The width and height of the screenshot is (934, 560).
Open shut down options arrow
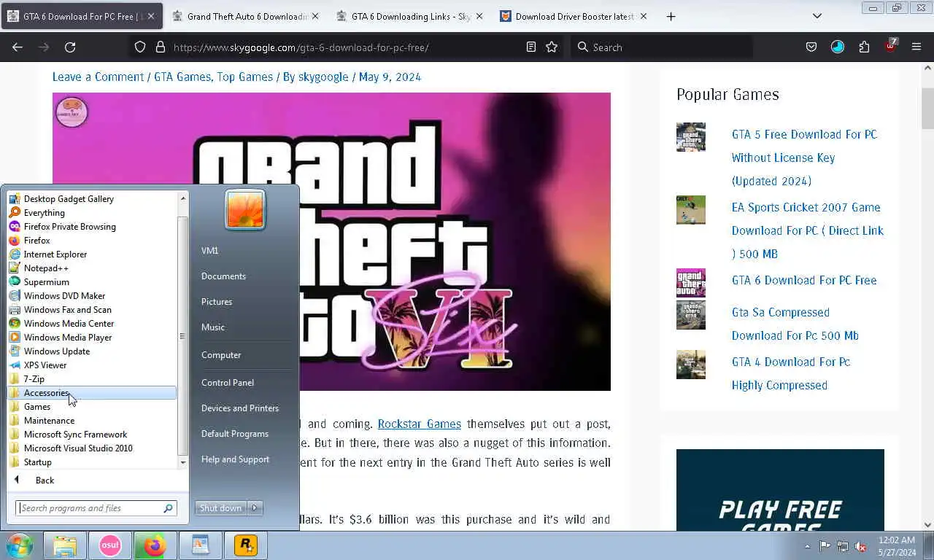pos(255,508)
